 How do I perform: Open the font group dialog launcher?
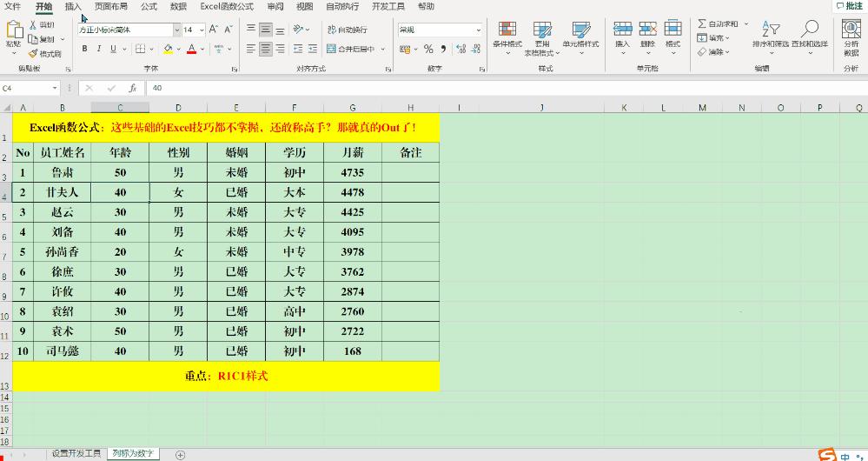[x=234, y=70]
